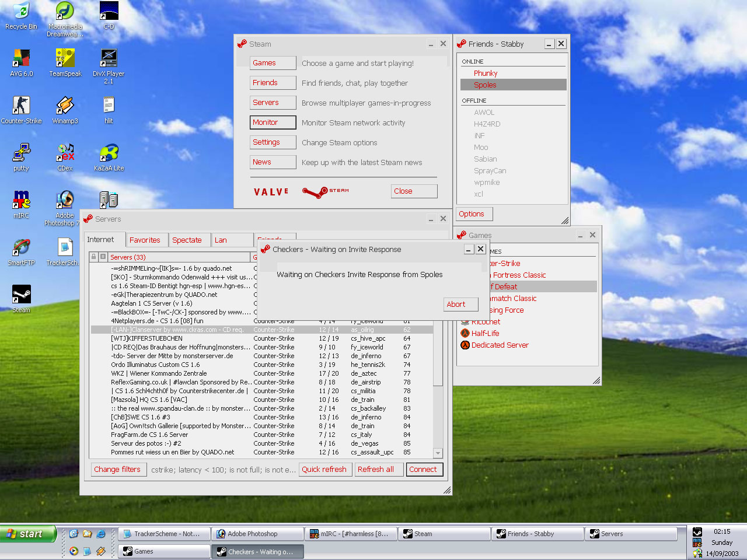This screenshot has height=560, width=747.
Task: Open News in the Steam window
Action: (273, 162)
